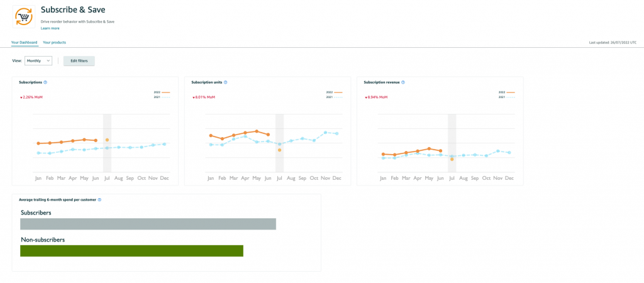This screenshot has height=283, width=644.
Task: Select July 2022 point in Subscriptions chart
Action: [x=107, y=140]
